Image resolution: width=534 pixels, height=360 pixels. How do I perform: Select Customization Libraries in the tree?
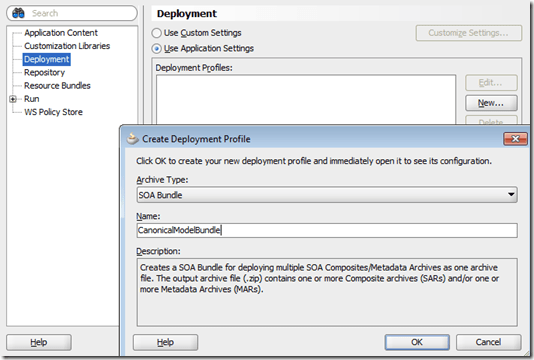pos(67,46)
